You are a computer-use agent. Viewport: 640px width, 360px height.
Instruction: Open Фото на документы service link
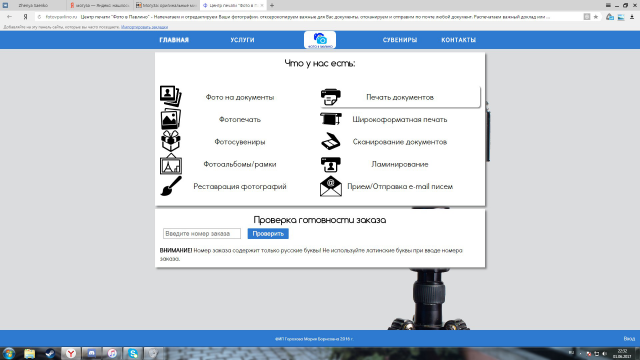(240, 97)
